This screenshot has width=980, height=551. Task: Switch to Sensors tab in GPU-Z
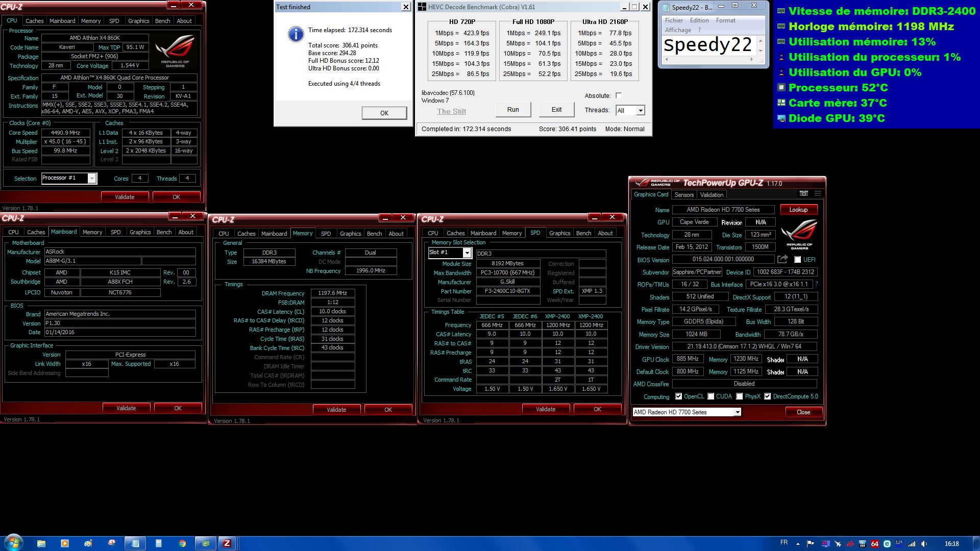point(684,195)
